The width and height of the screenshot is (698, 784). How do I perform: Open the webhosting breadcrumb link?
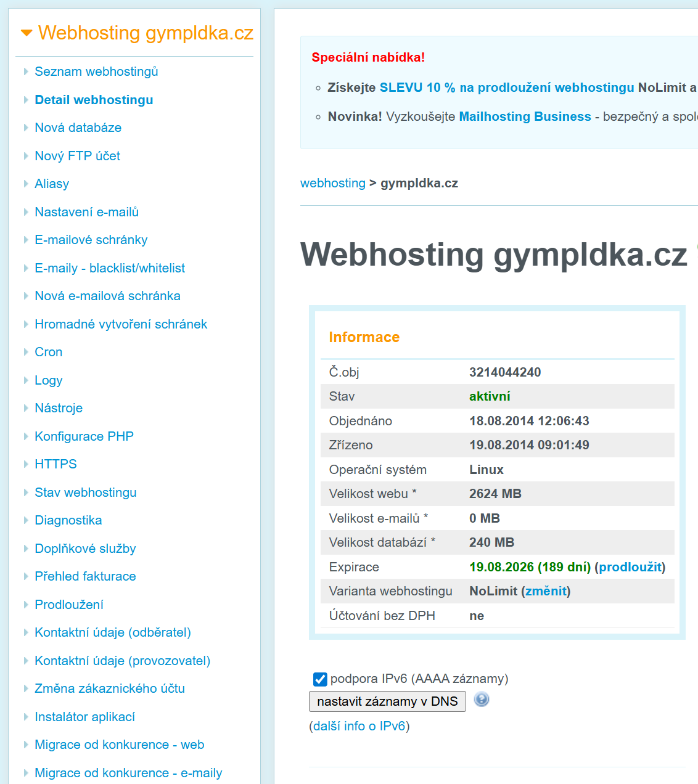click(x=333, y=183)
